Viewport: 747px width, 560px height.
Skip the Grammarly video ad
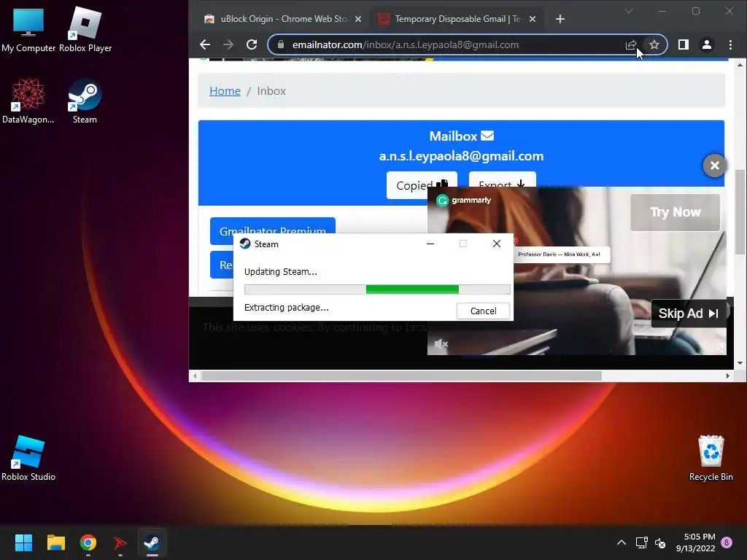click(x=689, y=314)
